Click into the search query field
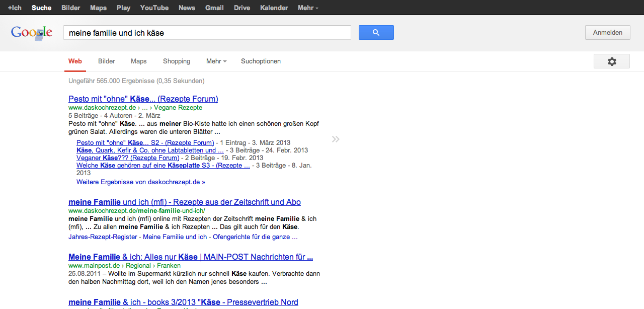The width and height of the screenshot is (644, 309). (206, 33)
